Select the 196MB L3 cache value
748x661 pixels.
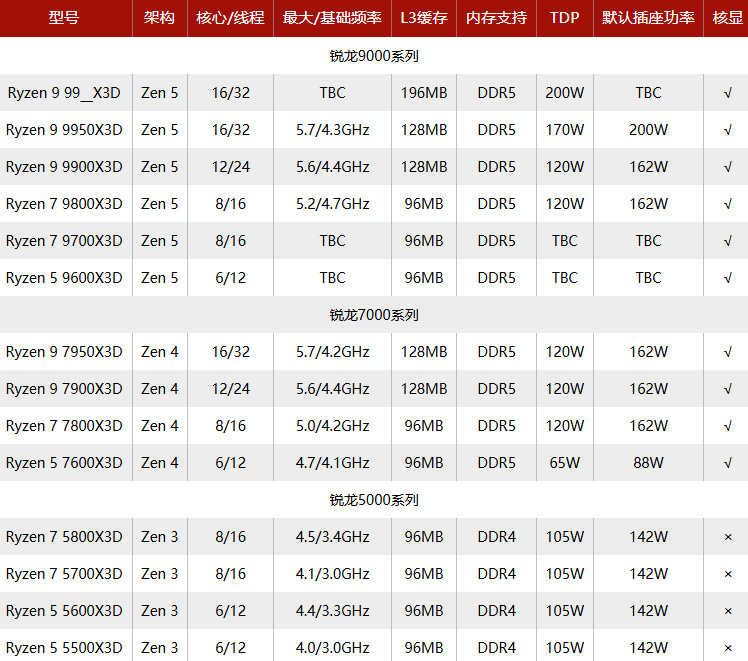click(424, 93)
